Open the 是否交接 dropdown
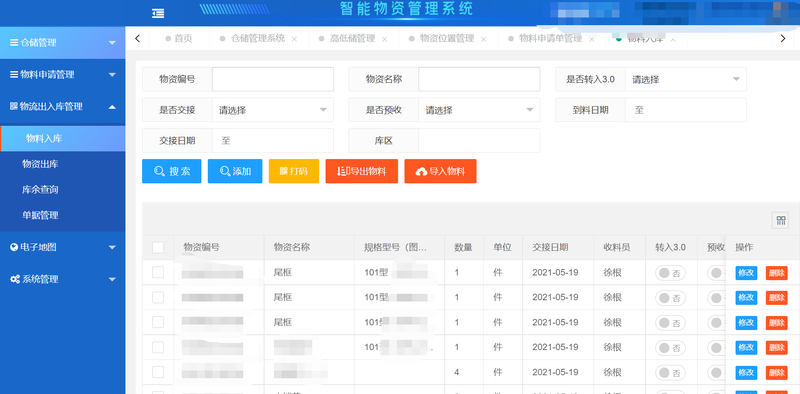This screenshot has width=800, height=394. pos(273,110)
